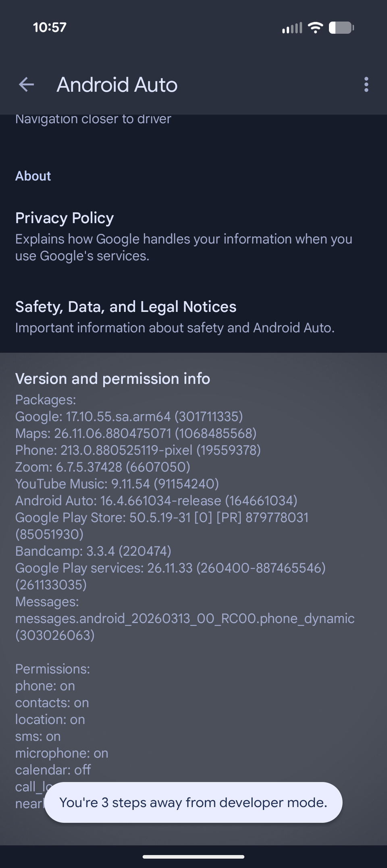Tap the Android Auto version line
The image size is (387, 868).
pyautogui.click(x=156, y=501)
